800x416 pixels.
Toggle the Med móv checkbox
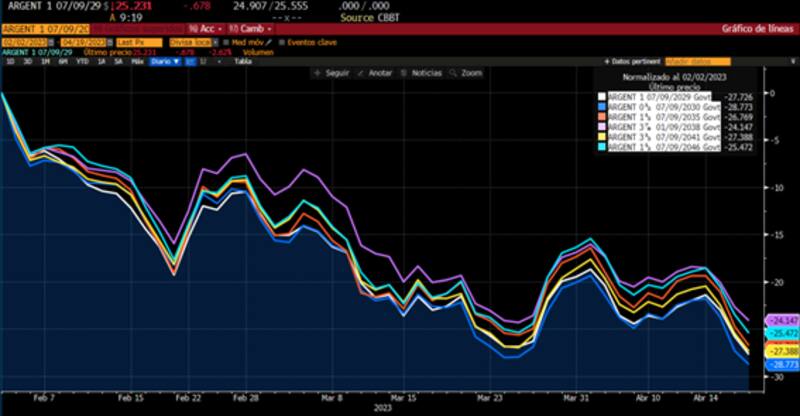coord(226,42)
